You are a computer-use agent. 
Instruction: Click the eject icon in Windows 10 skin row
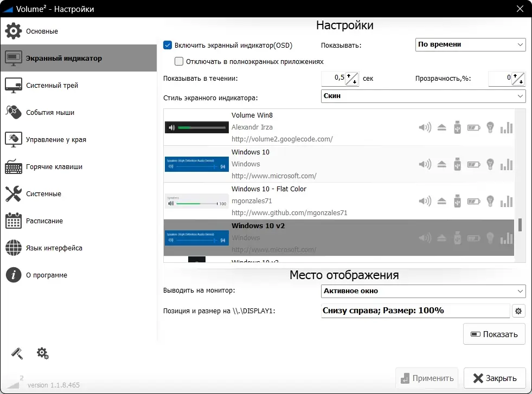pos(441,164)
